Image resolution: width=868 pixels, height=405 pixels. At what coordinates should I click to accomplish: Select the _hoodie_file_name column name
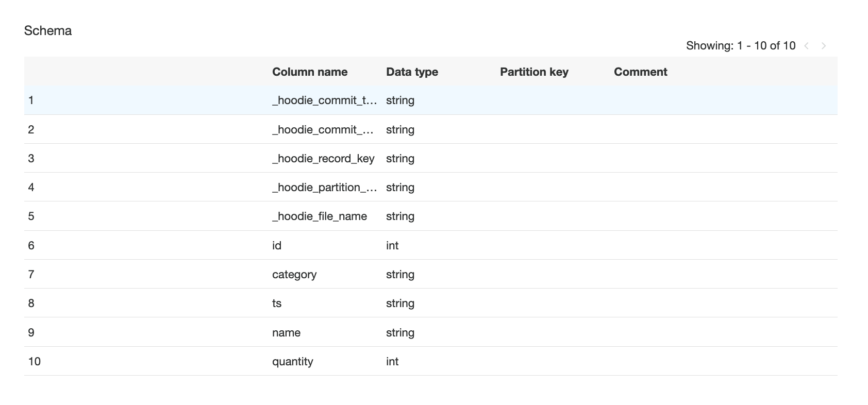pyautogui.click(x=320, y=216)
